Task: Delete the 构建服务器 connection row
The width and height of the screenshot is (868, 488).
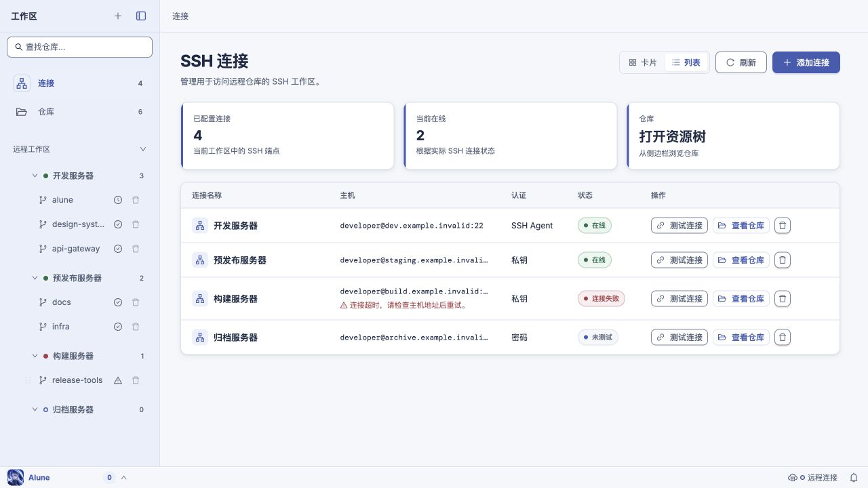Action: 783,299
